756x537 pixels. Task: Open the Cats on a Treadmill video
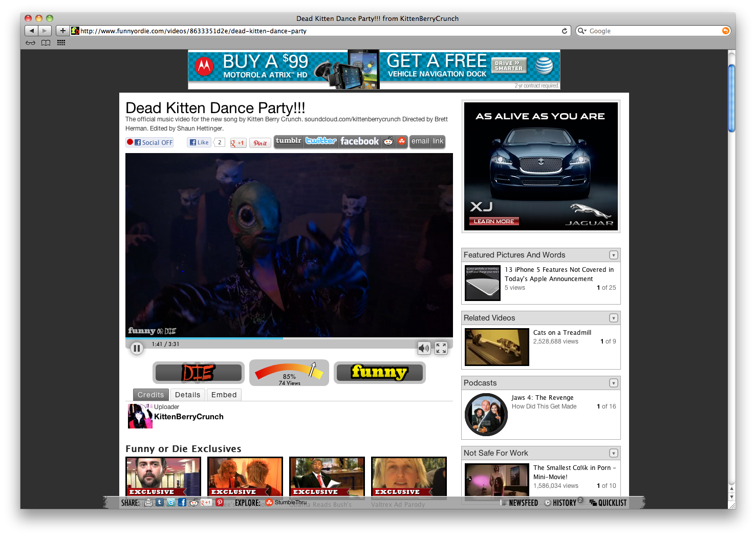[x=562, y=333]
